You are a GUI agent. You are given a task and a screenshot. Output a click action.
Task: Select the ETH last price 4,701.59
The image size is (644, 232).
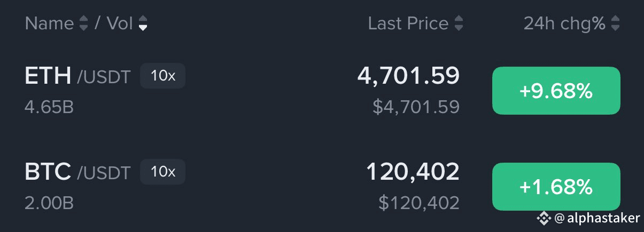(408, 76)
